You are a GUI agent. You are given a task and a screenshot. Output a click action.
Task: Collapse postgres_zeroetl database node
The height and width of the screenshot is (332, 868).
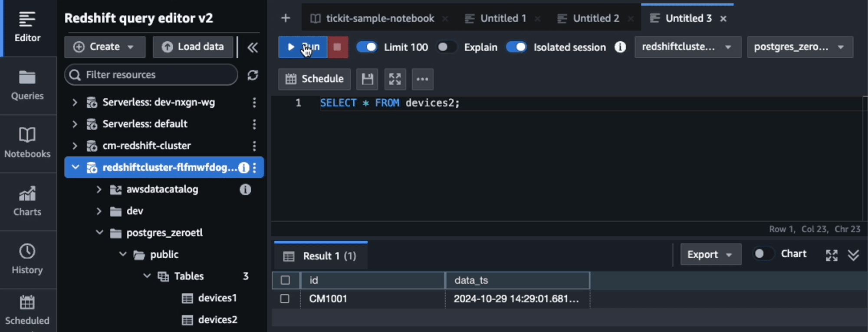coord(99,232)
